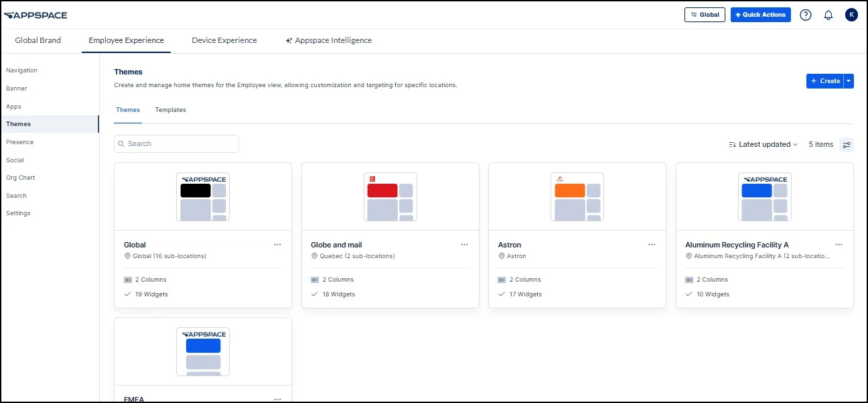Open the Global theme thumbnail
Image resolution: width=868 pixels, height=403 pixels.
point(203,196)
